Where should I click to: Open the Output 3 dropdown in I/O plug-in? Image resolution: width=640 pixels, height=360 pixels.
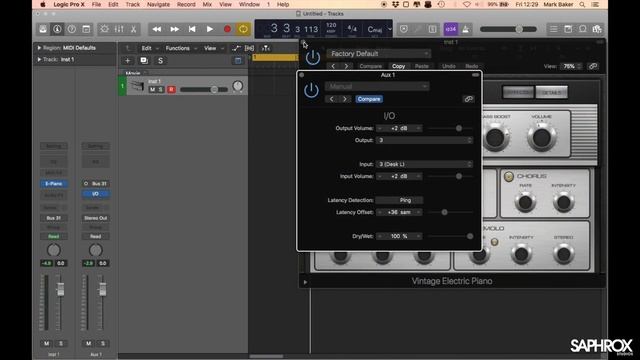coord(424,140)
